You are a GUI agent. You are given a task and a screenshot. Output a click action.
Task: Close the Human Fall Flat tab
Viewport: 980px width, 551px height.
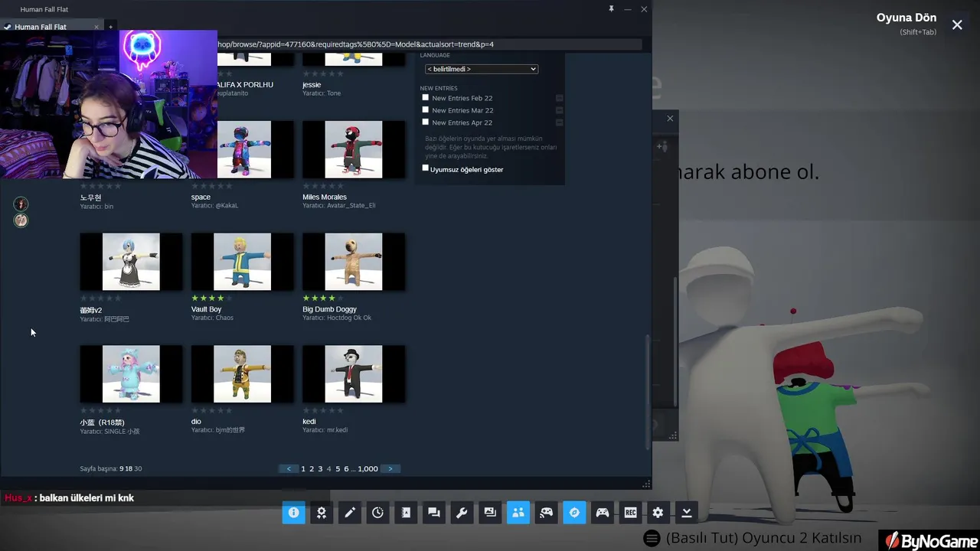(x=96, y=27)
